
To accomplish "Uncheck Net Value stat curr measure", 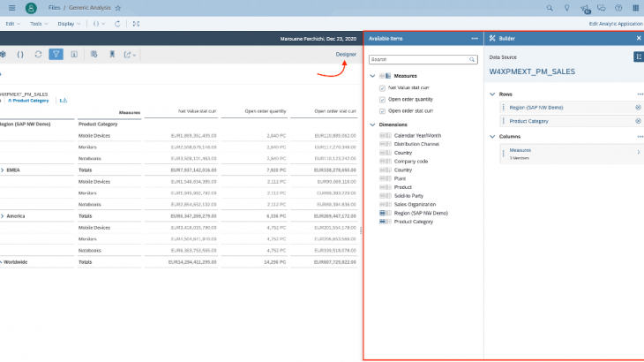I will click(382, 88).
